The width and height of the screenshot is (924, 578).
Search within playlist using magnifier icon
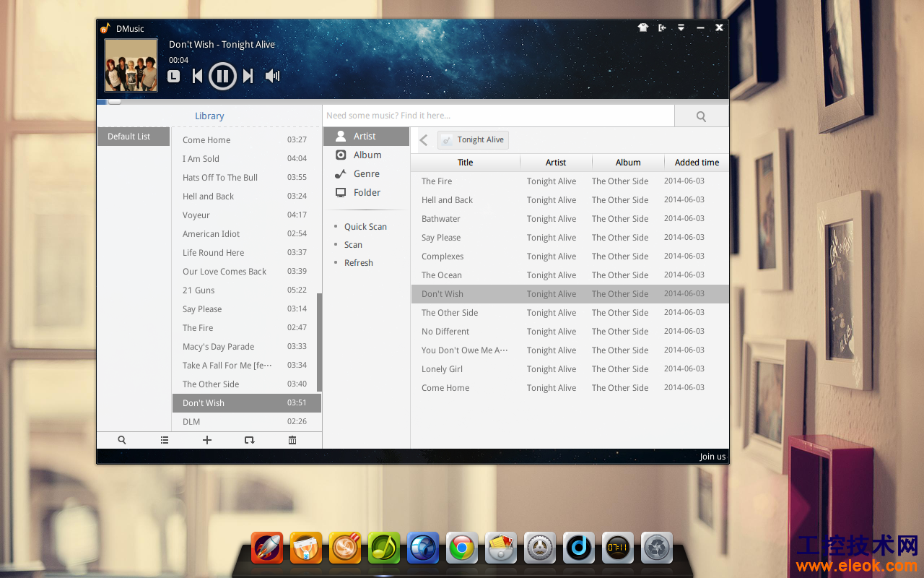tap(122, 440)
